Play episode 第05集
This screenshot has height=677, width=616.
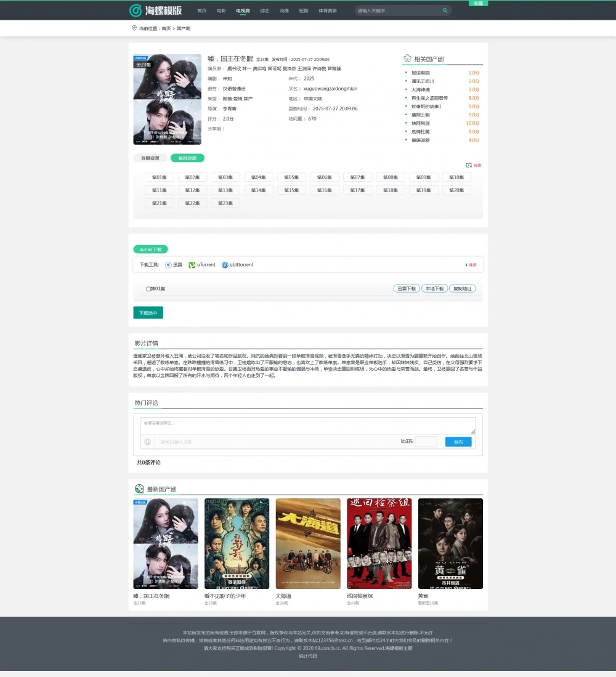pyautogui.click(x=291, y=177)
